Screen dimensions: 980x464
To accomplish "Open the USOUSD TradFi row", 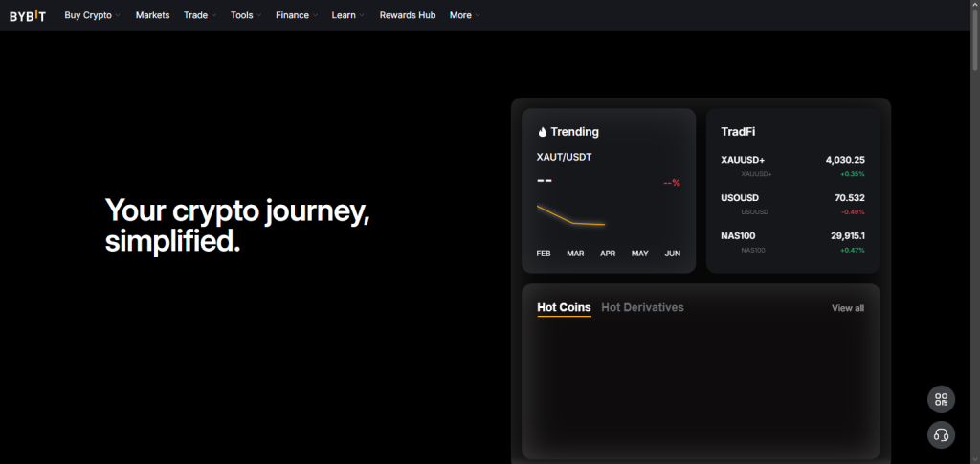I will coord(792,204).
